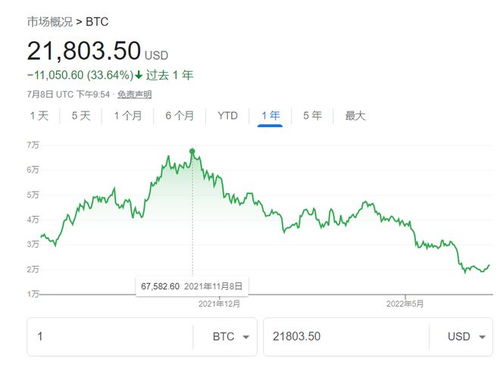The image size is (500, 365).
Task: Click the 市场概况 breadcrumb link
Action: (x=50, y=22)
